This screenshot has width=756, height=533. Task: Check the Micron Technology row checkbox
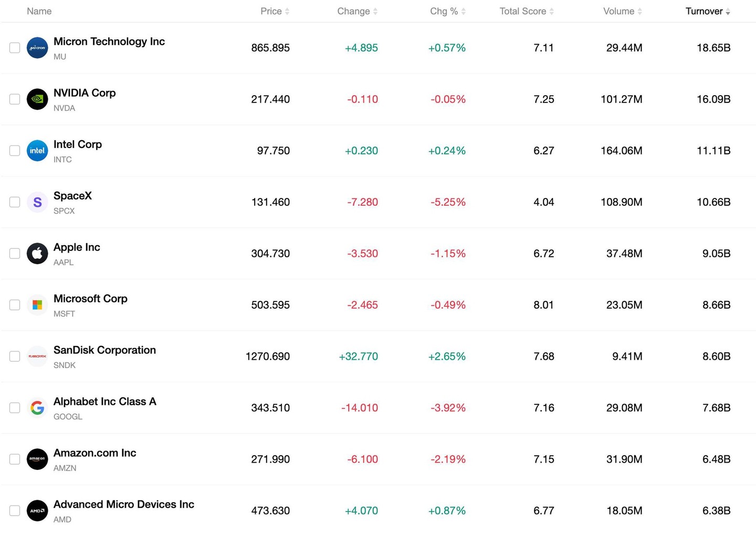pyautogui.click(x=15, y=48)
